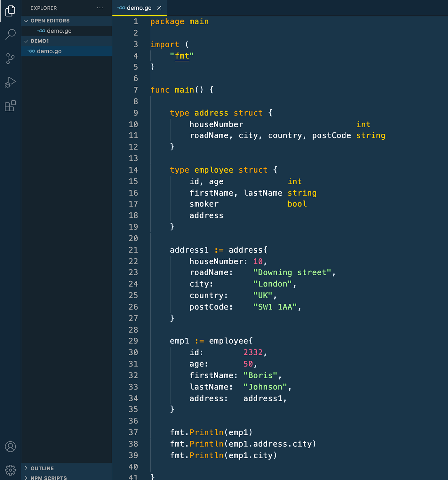Open the Search view
Image resolution: width=448 pixels, height=480 pixels.
coord(11,34)
